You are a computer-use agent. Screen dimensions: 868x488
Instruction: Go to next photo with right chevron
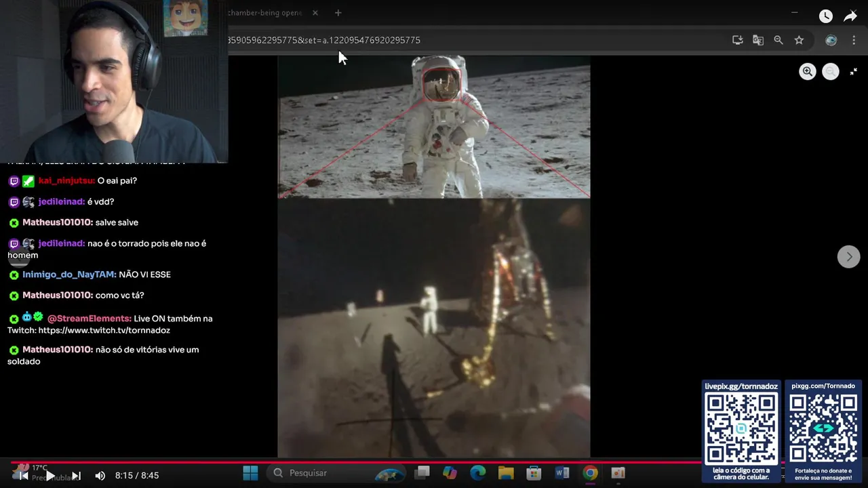tap(848, 257)
